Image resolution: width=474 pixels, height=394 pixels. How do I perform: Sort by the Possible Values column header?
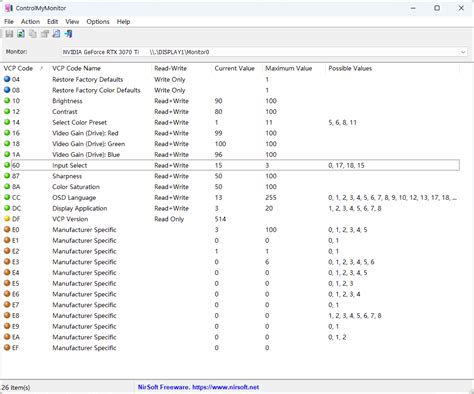tap(392, 68)
